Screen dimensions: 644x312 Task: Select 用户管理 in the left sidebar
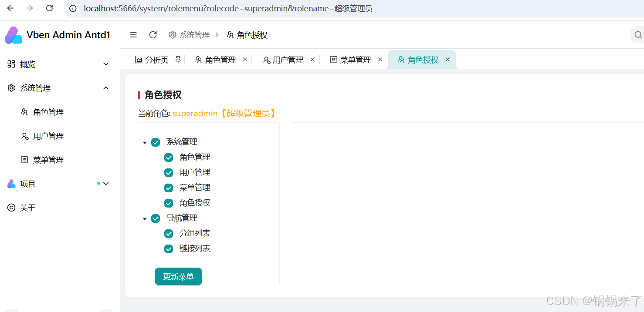click(x=48, y=135)
